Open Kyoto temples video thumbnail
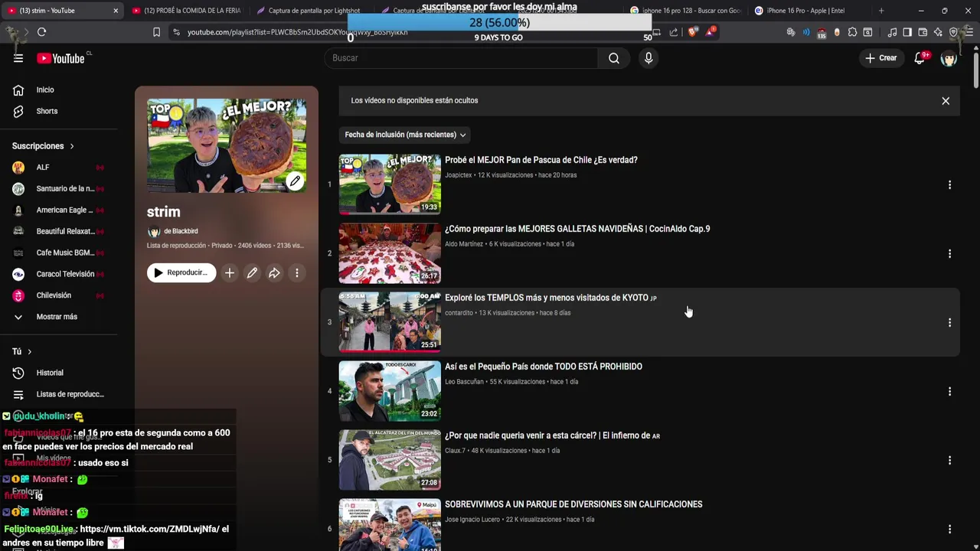The image size is (980, 551). (390, 322)
